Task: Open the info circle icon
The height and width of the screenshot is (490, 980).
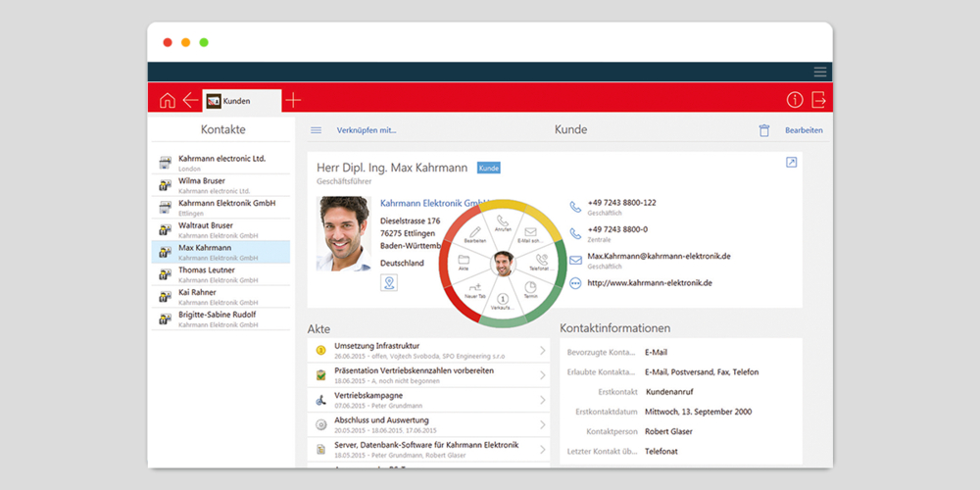Action: tap(795, 100)
